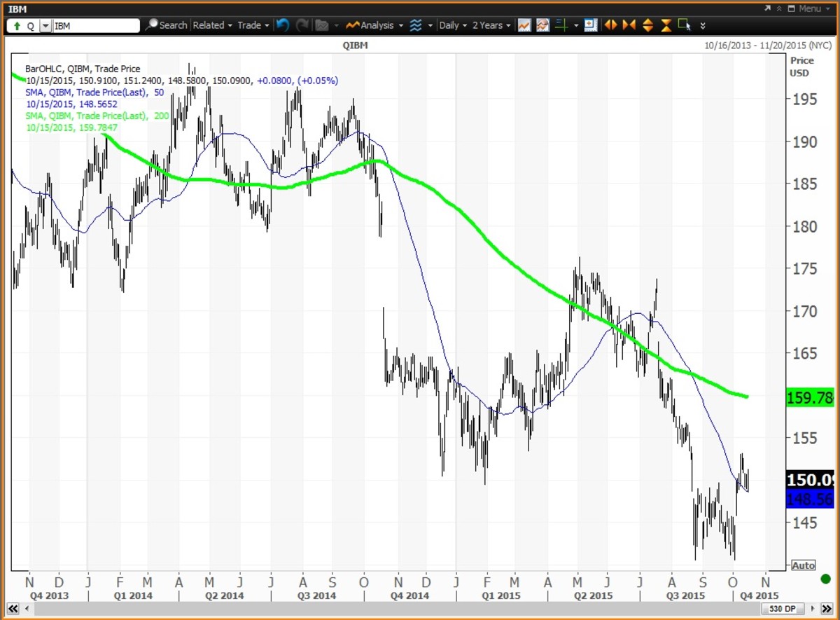The height and width of the screenshot is (620, 840).
Task: Click the vertical expand orange arrows icon
Action: (x=647, y=25)
